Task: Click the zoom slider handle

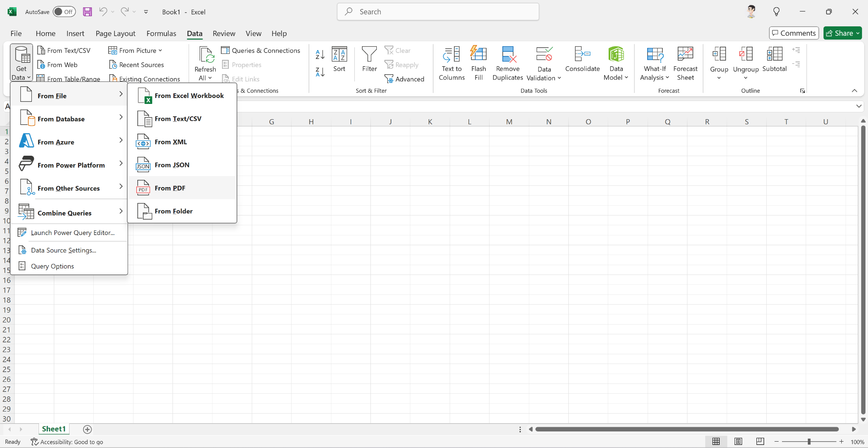Action: pyautogui.click(x=809, y=442)
